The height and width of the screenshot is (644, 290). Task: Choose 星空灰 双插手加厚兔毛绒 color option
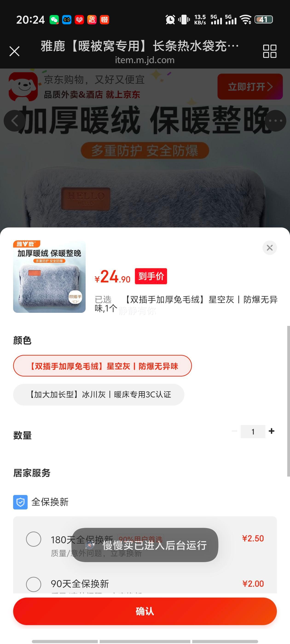(102, 366)
